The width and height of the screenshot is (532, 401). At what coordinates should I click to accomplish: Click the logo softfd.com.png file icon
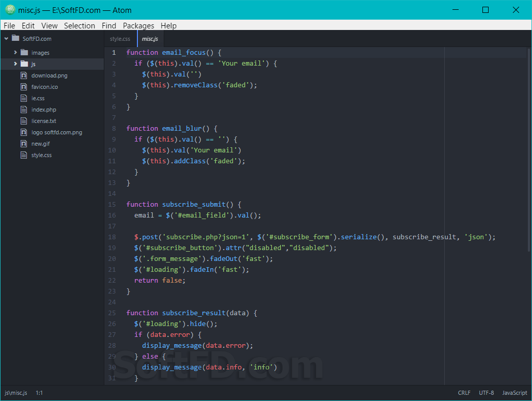coord(24,132)
